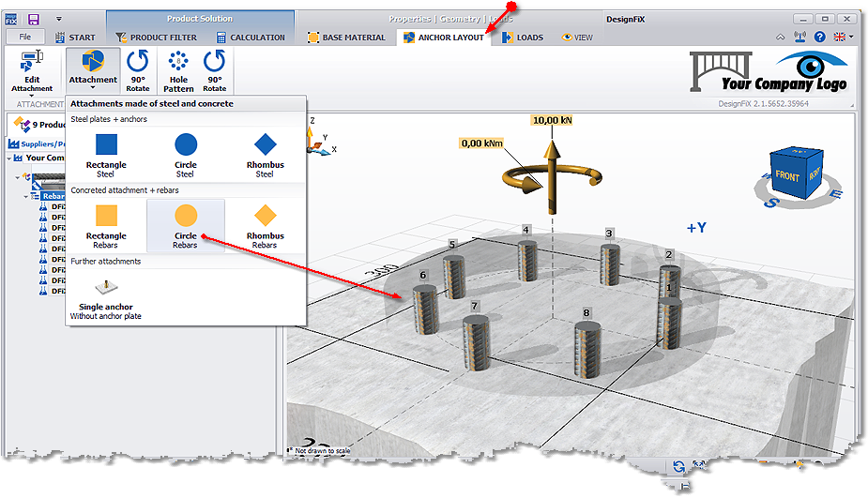Click the online update antenna icon
Image resolution: width=868 pixels, height=498 pixels.
tap(799, 37)
